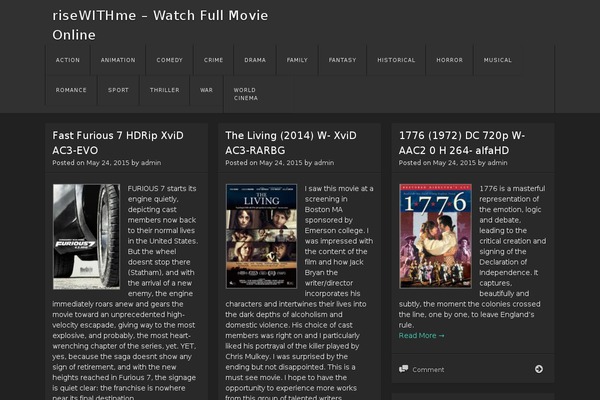Click admin author under Fast Furious 7
The height and width of the screenshot is (400, 600).
(151, 163)
